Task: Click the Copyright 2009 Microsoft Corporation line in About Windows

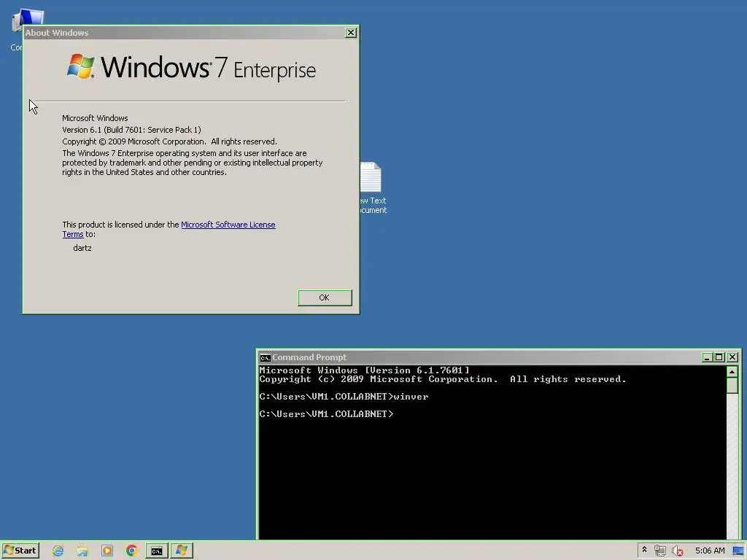Action: (x=169, y=141)
